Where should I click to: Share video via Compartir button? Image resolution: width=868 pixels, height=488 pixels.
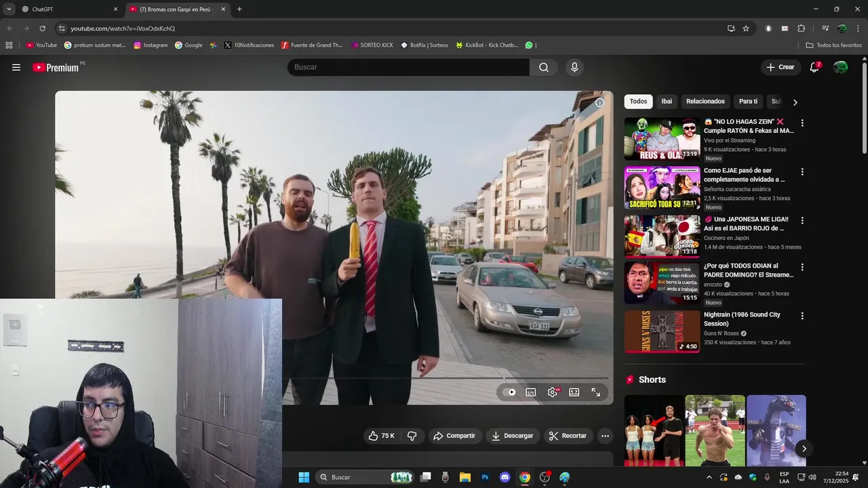click(454, 436)
